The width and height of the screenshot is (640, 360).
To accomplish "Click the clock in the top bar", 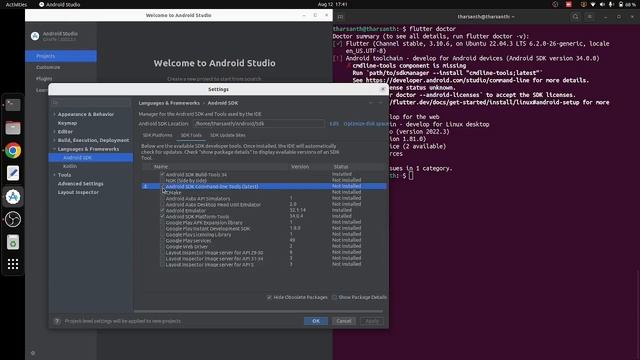I will coord(332,4).
